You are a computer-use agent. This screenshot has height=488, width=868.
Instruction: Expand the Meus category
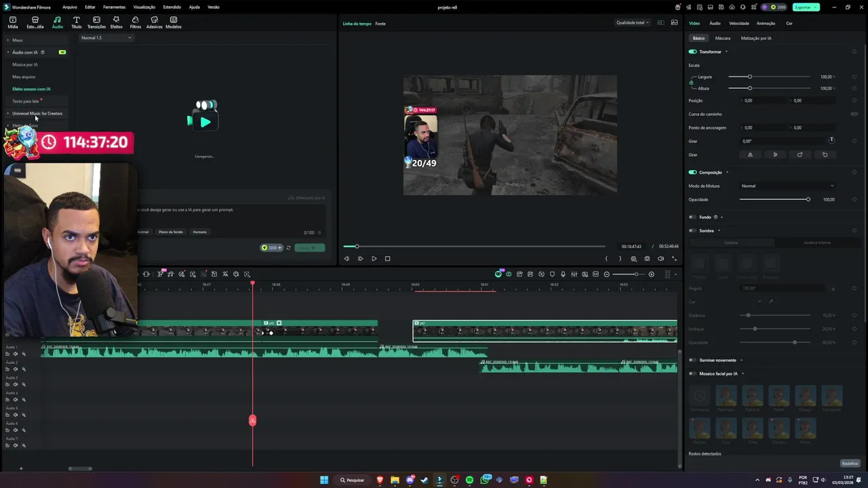click(7, 40)
